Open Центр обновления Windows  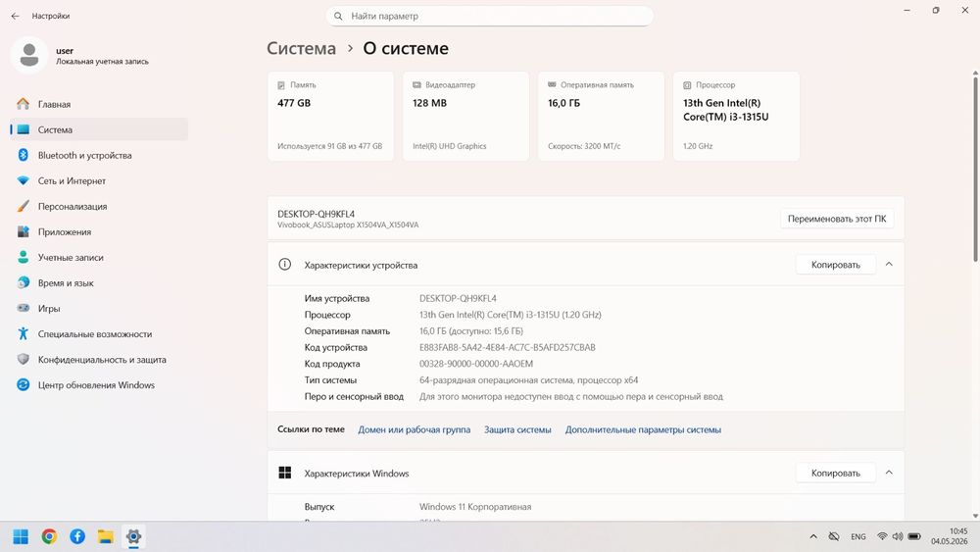click(99, 385)
